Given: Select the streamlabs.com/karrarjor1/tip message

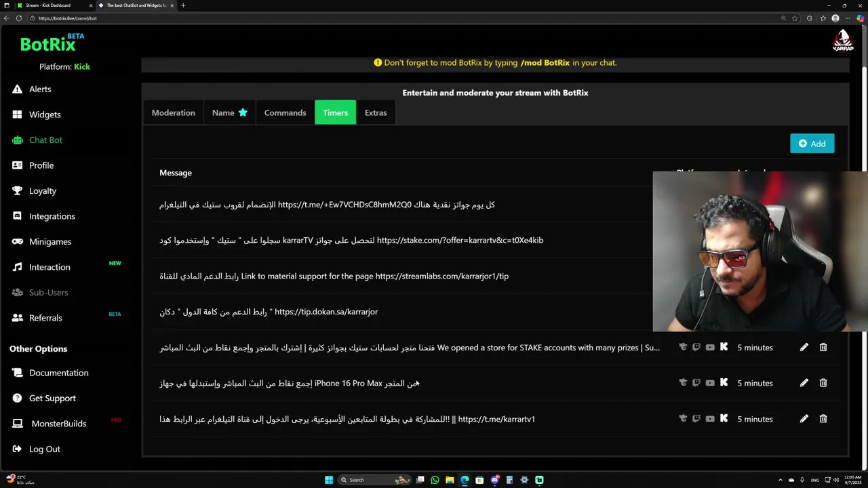Looking at the screenshot, I should (334, 276).
